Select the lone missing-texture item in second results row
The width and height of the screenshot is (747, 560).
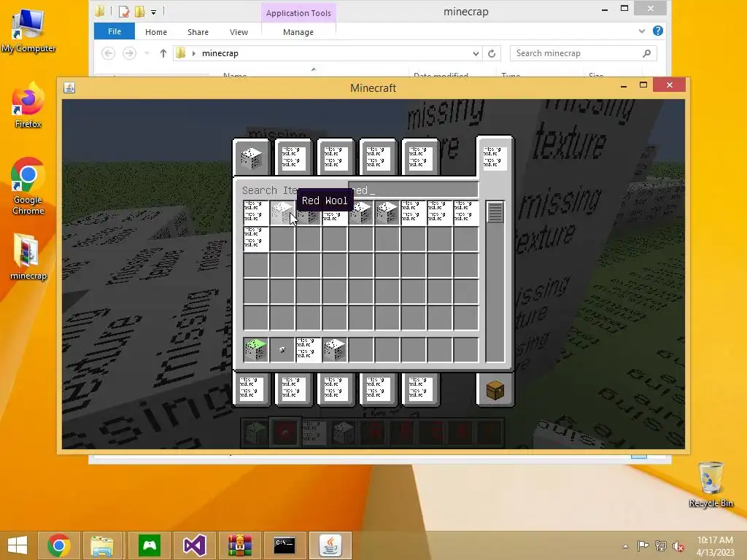[x=256, y=238]
